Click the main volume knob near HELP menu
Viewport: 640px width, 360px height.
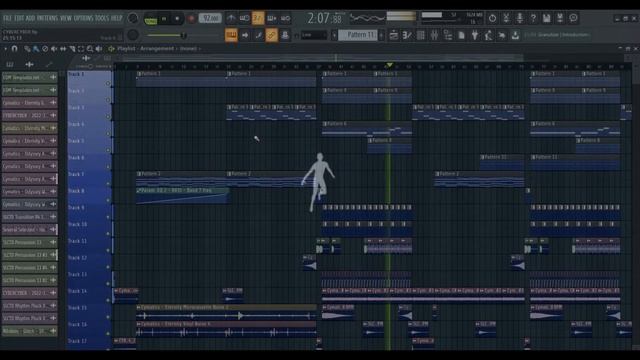point(133,18)
